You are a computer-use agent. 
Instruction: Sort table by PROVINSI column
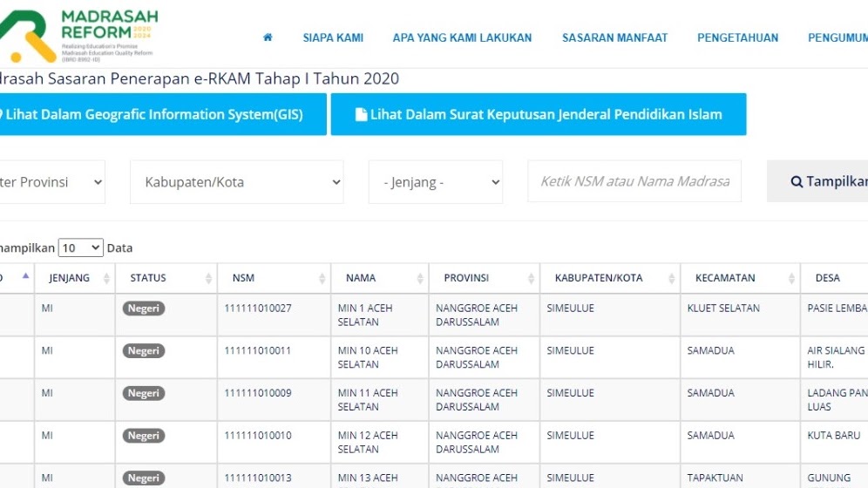pyautogui.click(x=485, y=278)
